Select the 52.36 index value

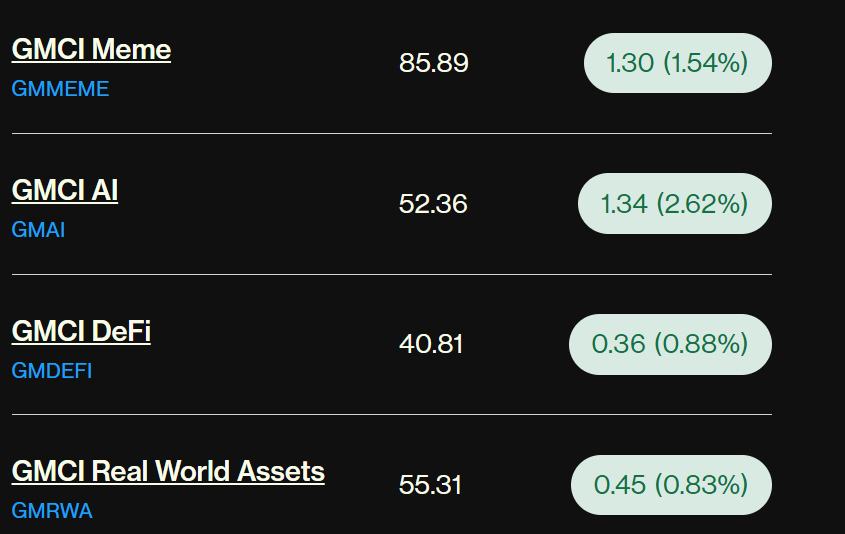pos(433,204)
